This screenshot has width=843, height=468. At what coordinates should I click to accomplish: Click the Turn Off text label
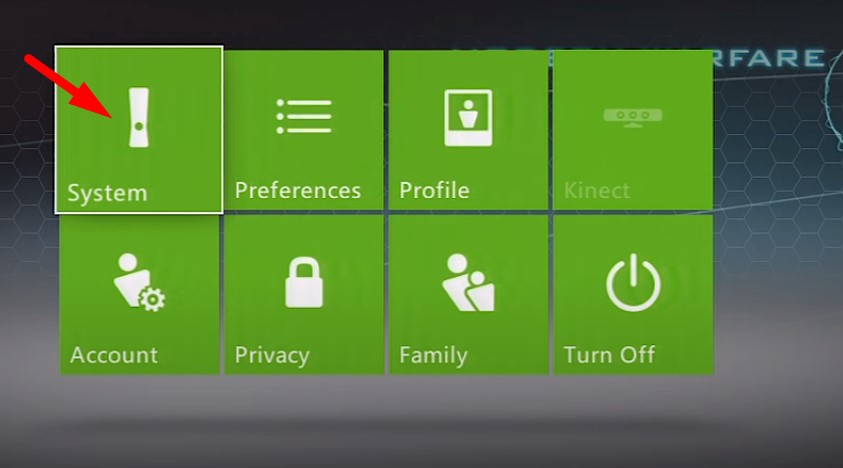[609, 355]
